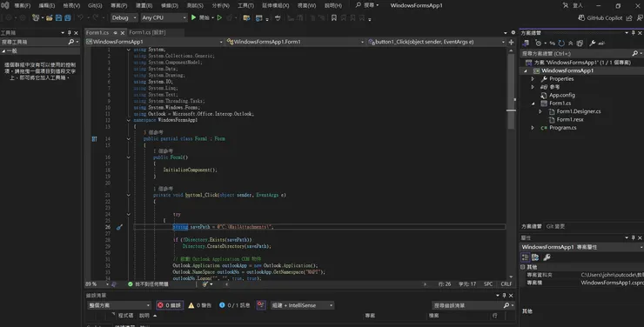
Task: Click the no-issues-found status indicator
Action: 148,284
